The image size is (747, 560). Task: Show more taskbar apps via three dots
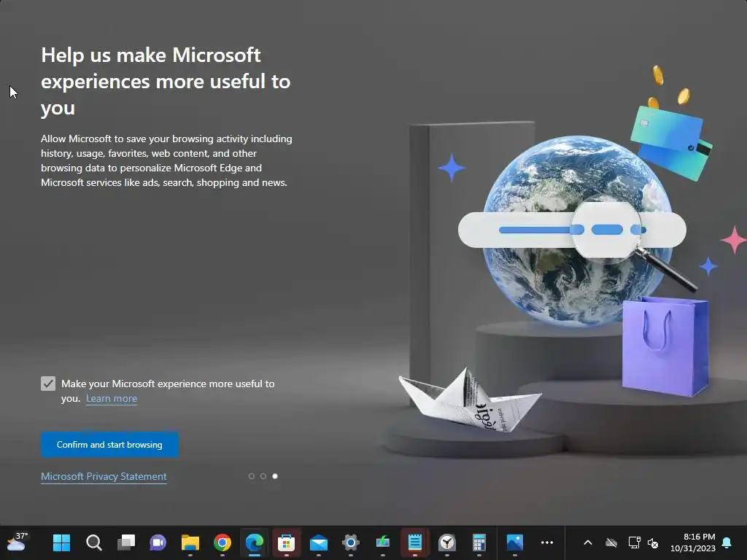[x=547, y=542]
